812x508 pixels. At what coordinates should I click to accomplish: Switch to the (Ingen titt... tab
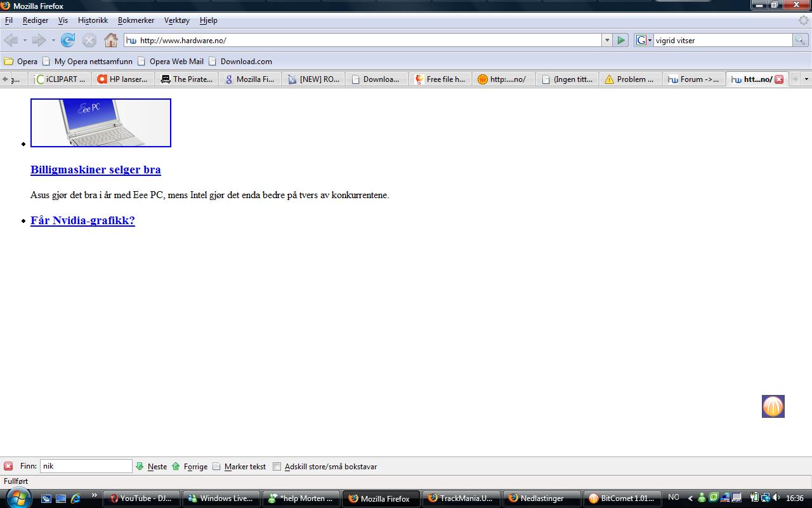pyautogui.click(x=567, y=79)
